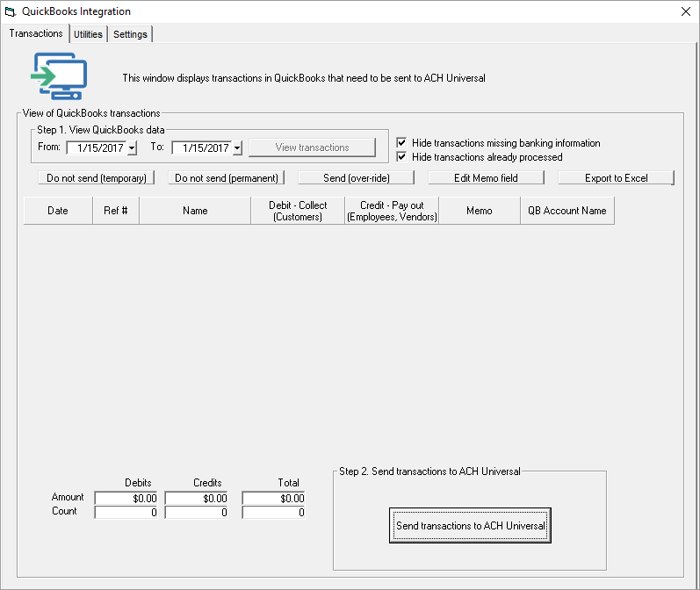700x590 pixels.
Task: Click Do not send (permanent)
Action: tap(227, 177)
